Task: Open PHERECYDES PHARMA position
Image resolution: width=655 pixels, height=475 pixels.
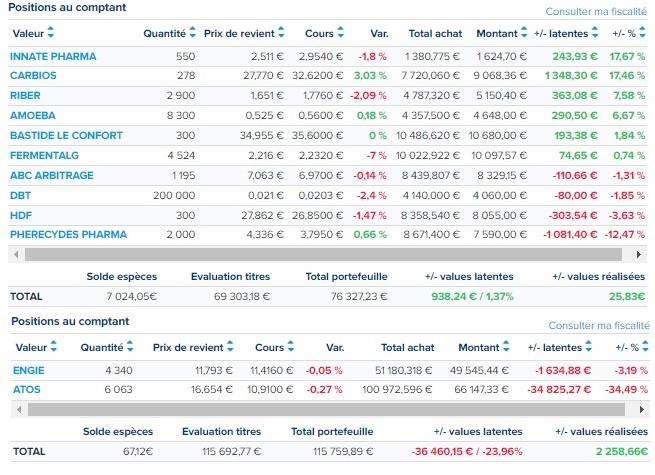Action: pyautogui.click(x=69, y=235)
